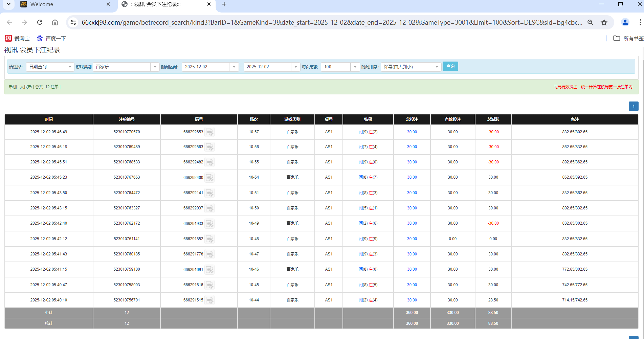Click zoom magnifier icon in address bar
This screenshot has width=644, height=339.
pyautogui.click(x=590, y=22)
